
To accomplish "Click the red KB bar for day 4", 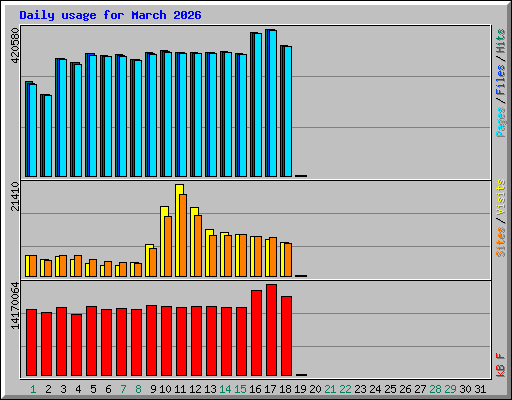I will pyautogui.click(x=76, y=345).
